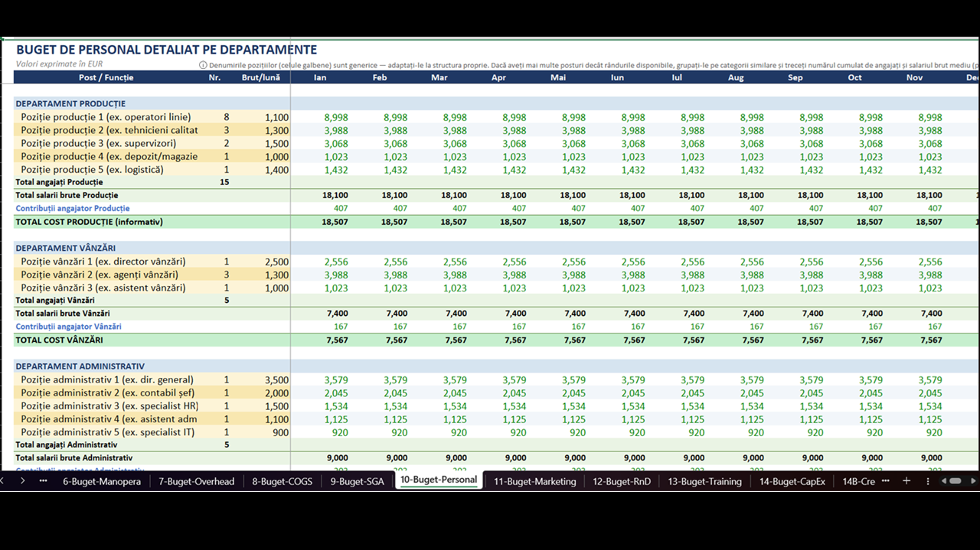Click Ian value 7,567 in TOTAL COST VÂNZĂRI

coord(338,340)
